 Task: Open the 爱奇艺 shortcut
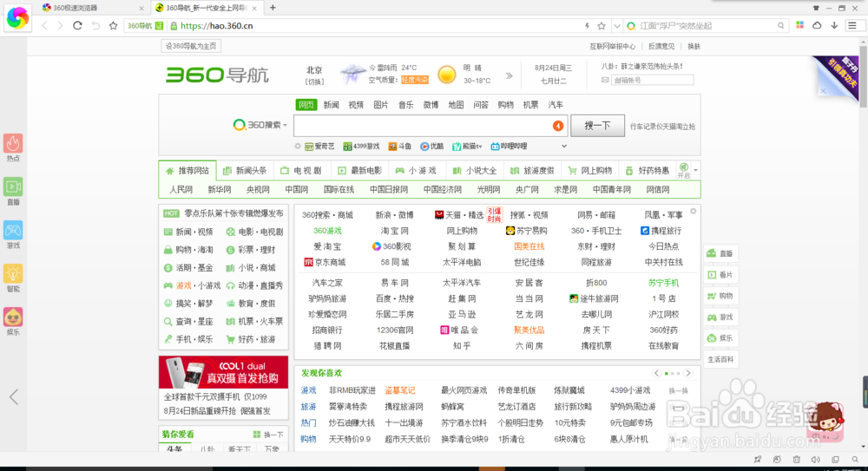[x=319, y=146]
